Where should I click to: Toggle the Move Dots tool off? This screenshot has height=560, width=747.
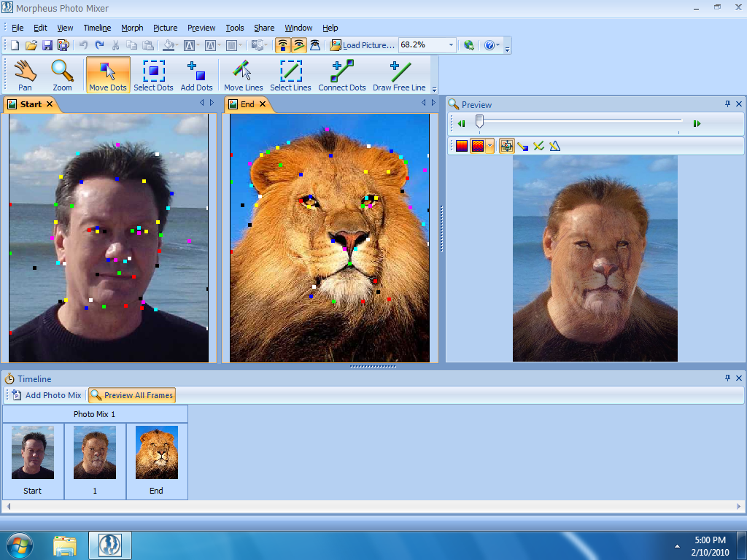(107, 73)
